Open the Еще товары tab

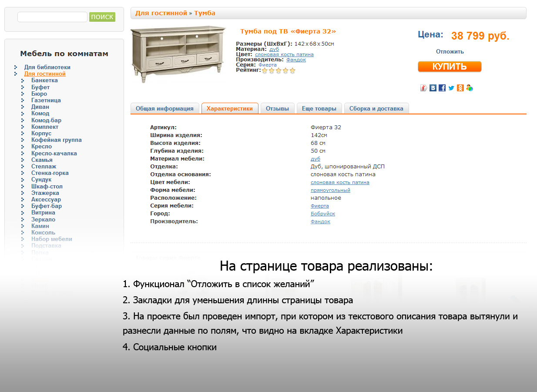point(319,108)
